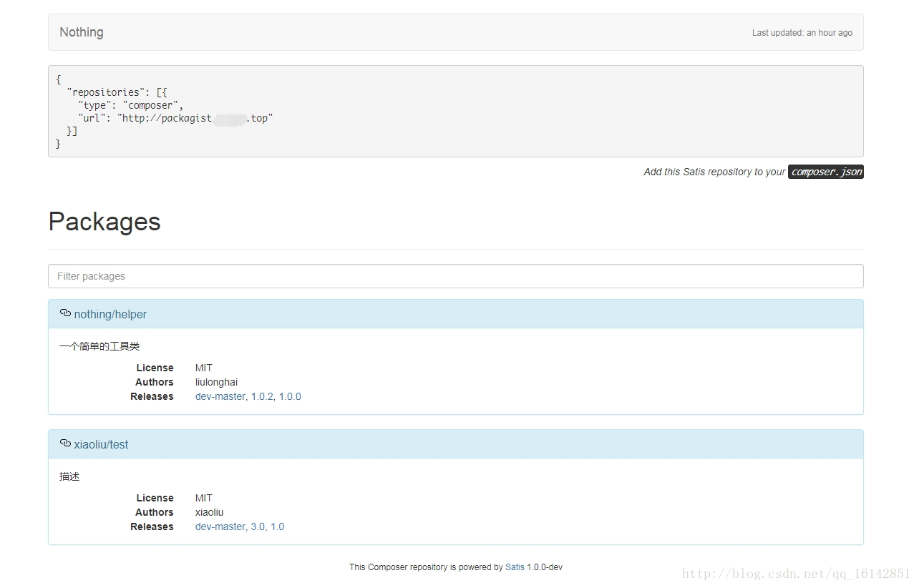Viewport: 919px width, 588px height.
Task: Open the xiaoliu/test package title link
Action: (101, 444)
